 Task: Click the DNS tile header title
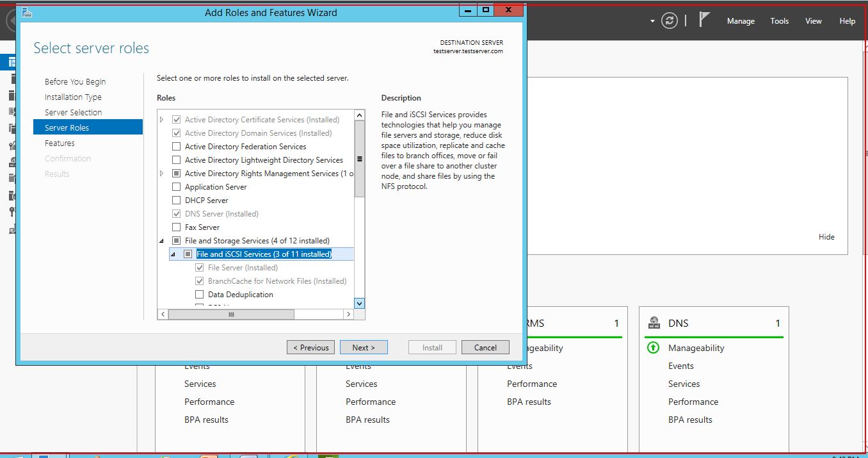coord(679,323)
